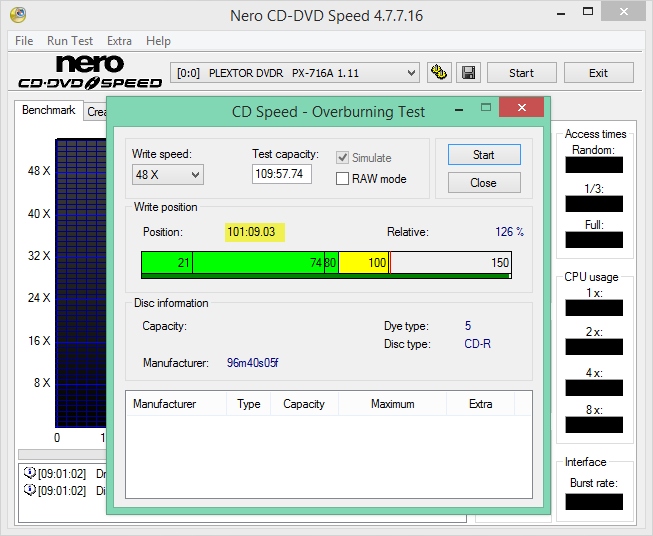Screen dimensions: 653x536
Task: Click the Nero CD-DVD Speed logo
Action: (x=85, y=73)
